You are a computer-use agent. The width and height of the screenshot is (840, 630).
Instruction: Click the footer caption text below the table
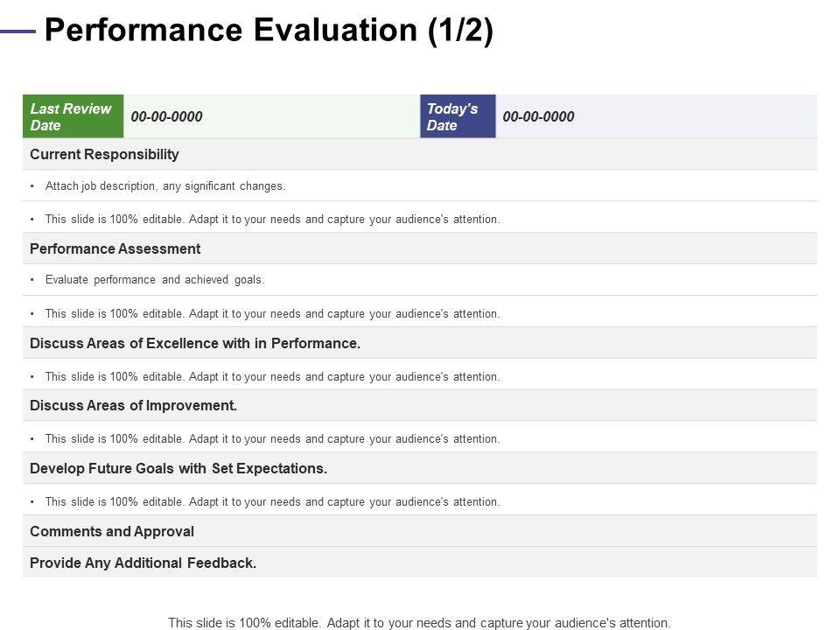[x=419, y=623]
